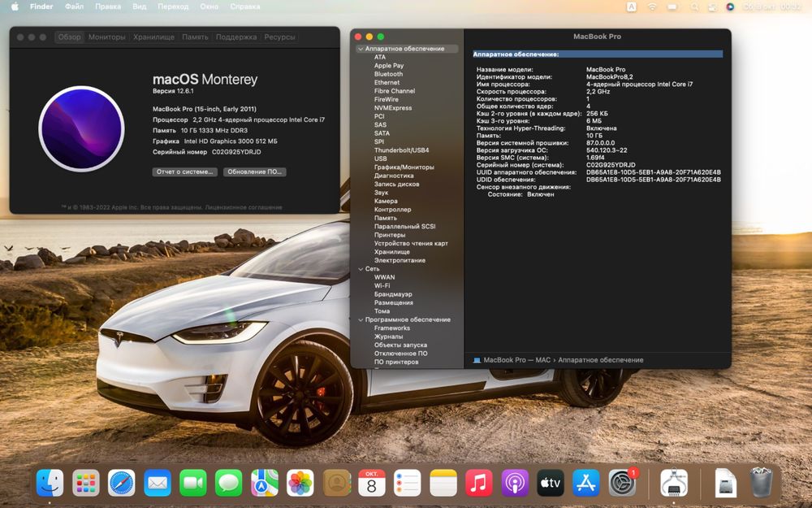Screen dimensions: 812x508
Task: Click the Wi-Fi status icon in the menu bar
Action: 652,7
